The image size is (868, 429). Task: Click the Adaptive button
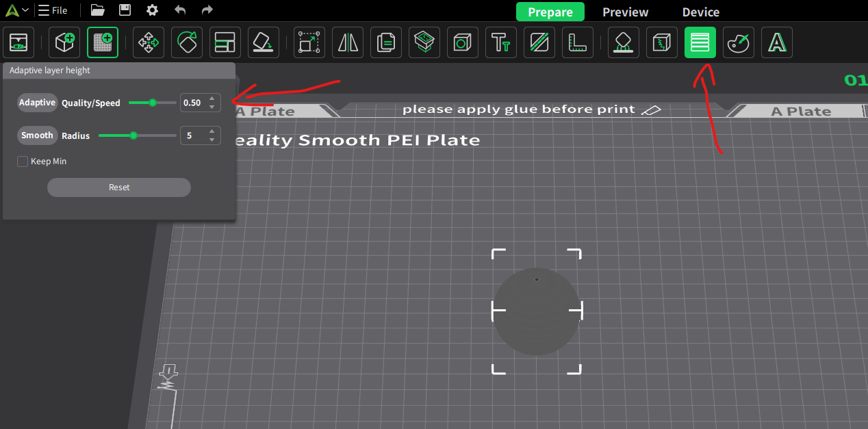(x=38, y=103)
